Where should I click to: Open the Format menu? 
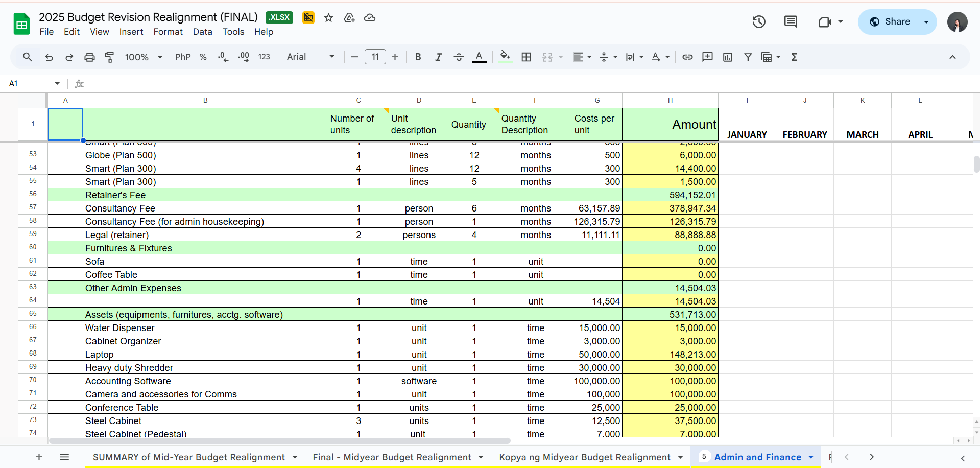168,32
